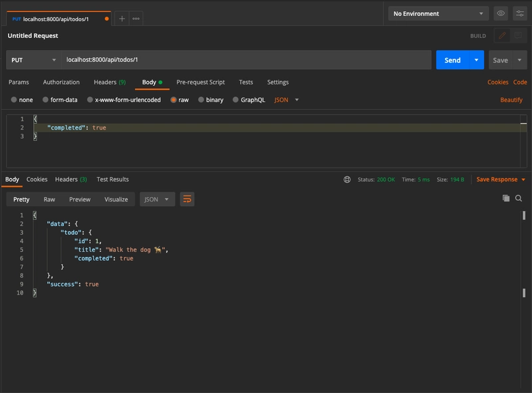Expand the Save Response dropdown
Viewport: 532px width, 393px height.
523,180
